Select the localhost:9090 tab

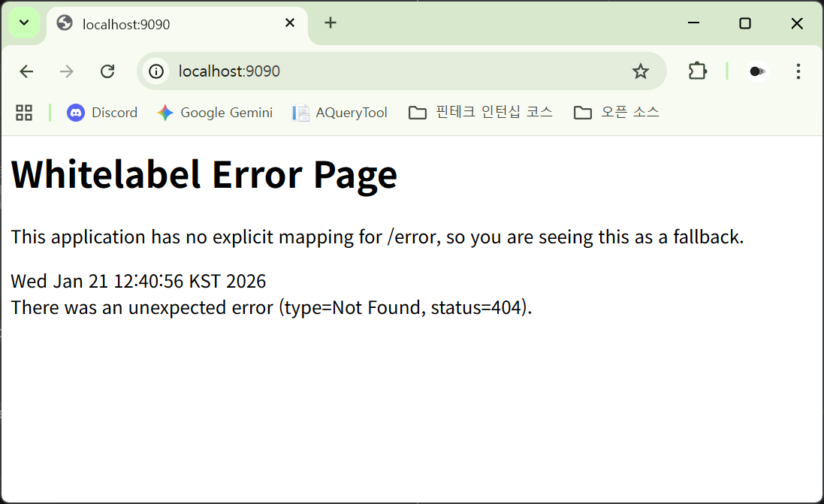165,24
